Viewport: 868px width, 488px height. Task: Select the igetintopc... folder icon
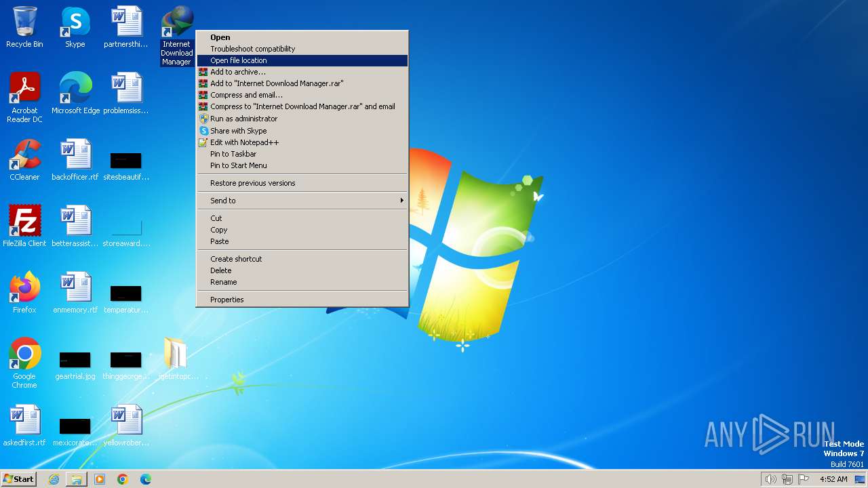point(176,359)
